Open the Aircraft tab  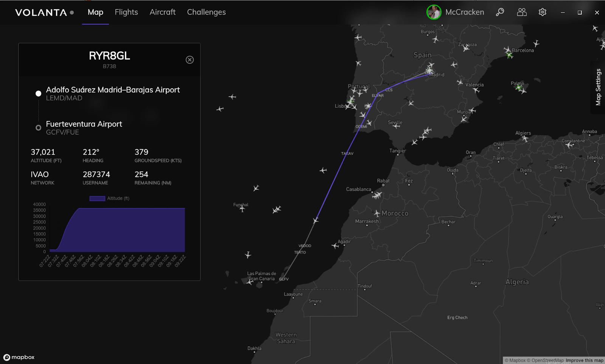click(163, 12)
